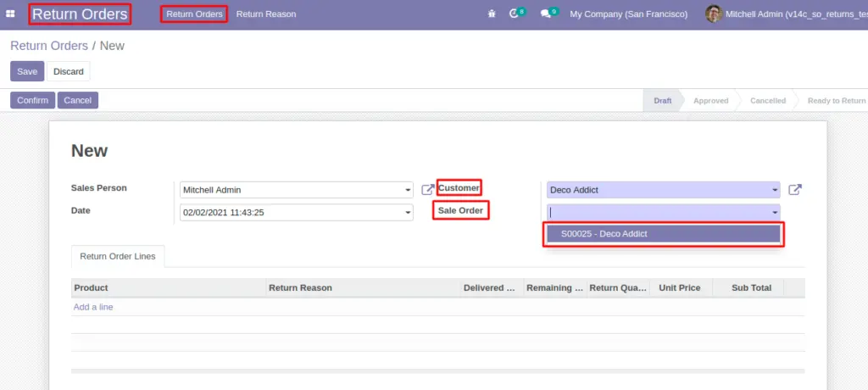The width and height of the screenshot is (868, 390).
Task: Select Ready to Return status stage
Action: click(x=836, y=101)
